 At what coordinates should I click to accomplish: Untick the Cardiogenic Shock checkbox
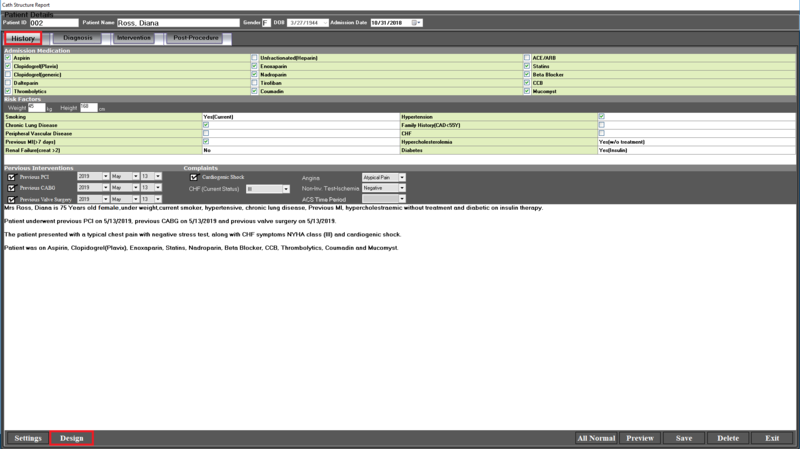[194, 177]
